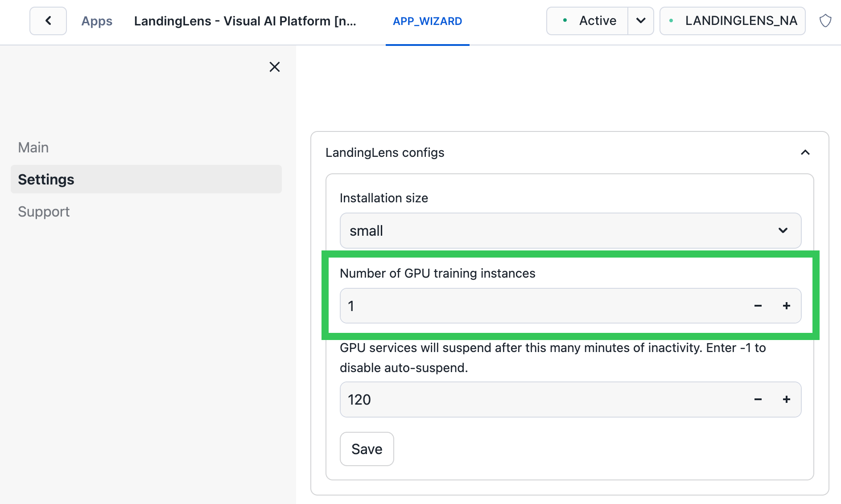The image size is (841, 504).
Task: Decrease the number of GPU training instances
Action: pyautogui.click(x=758, y=306)
